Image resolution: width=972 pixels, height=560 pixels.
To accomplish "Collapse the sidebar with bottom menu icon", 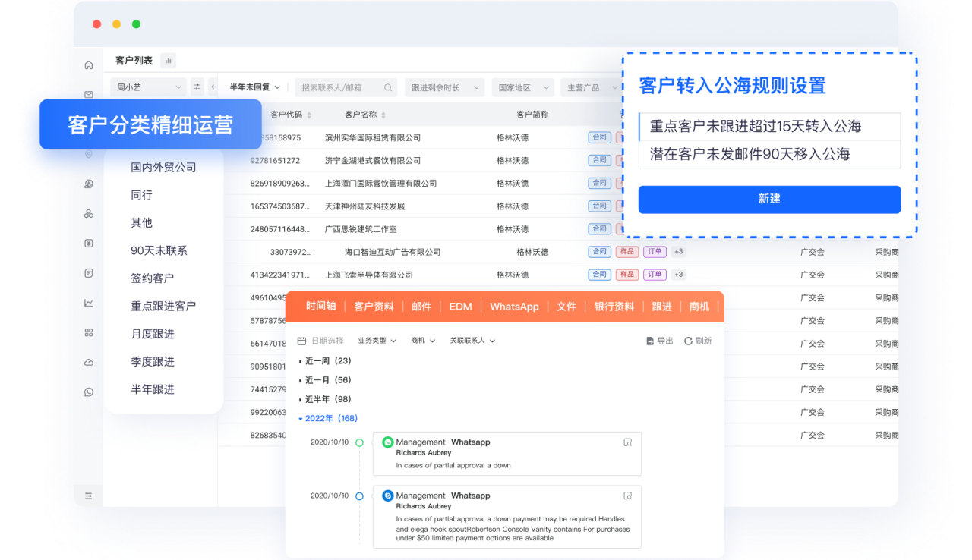I will tap(89, 496).
